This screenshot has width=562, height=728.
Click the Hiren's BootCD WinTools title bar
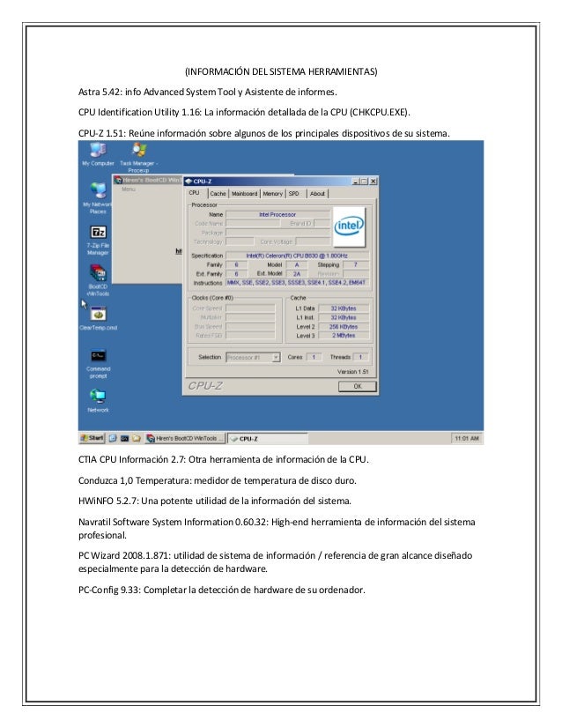tap(149, 180)
